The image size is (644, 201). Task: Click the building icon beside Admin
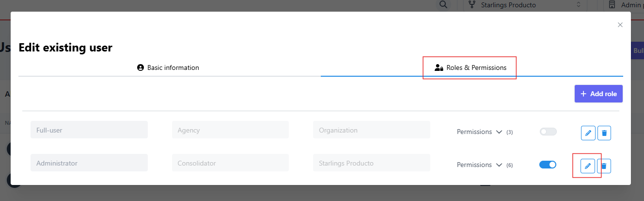[612, 5]
